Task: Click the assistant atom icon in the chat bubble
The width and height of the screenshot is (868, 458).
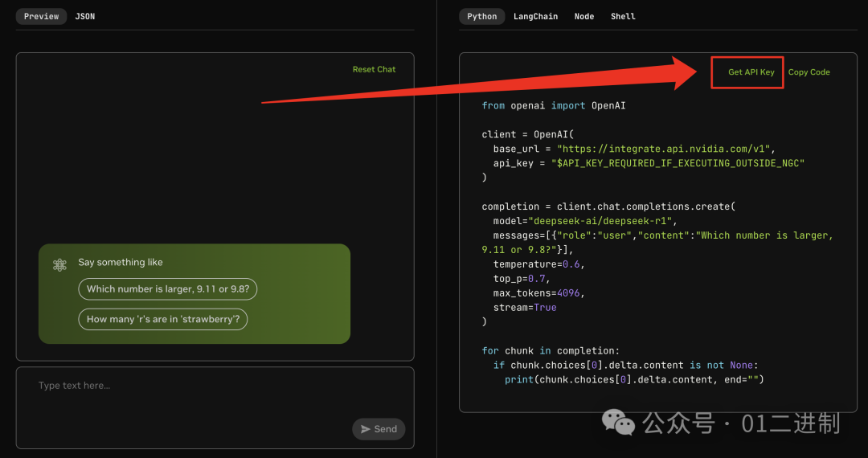Action: pos(59,265)
